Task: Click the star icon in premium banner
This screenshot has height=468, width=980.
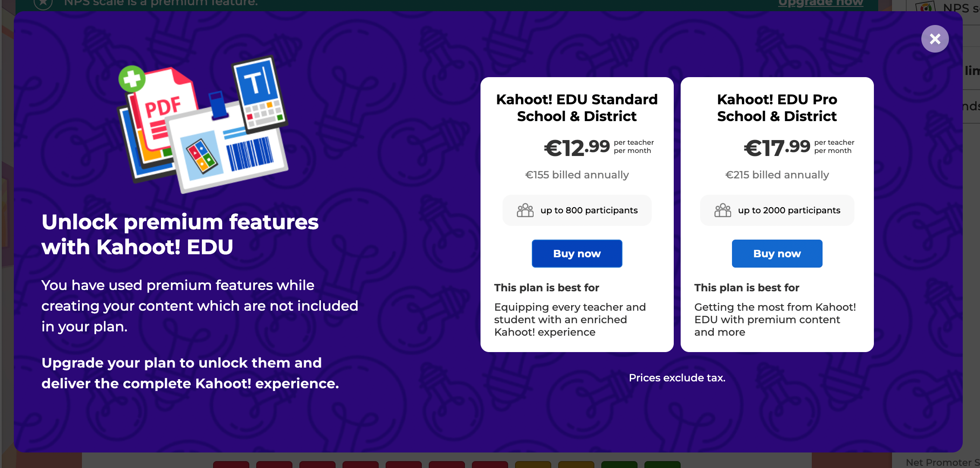Action: tap(43, 3)
